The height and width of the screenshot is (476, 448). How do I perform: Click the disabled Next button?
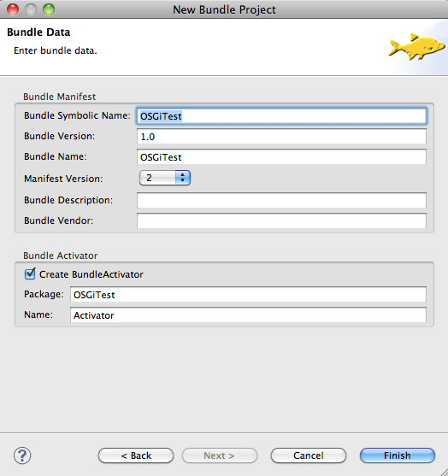(219, 455)
